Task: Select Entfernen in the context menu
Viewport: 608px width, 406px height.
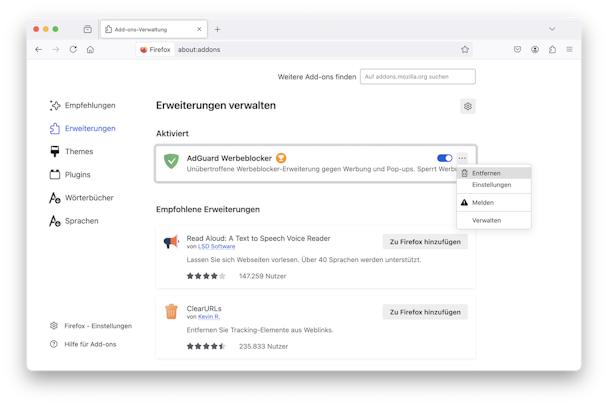Action: pyautogui.click(x=494, y=173)
